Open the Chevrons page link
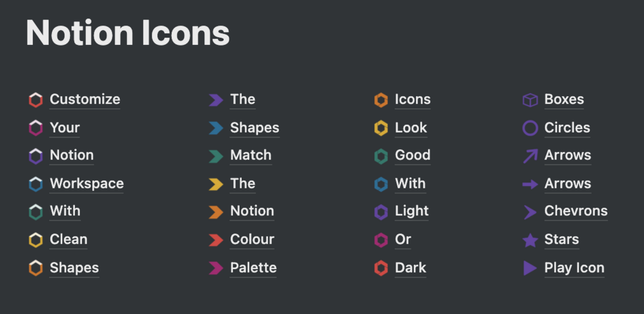Viewport: 644px width, 314px height. pos(575,211)
